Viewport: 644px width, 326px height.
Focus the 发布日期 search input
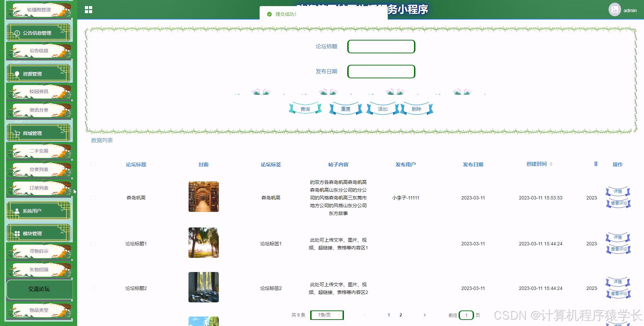click(381, 72)
